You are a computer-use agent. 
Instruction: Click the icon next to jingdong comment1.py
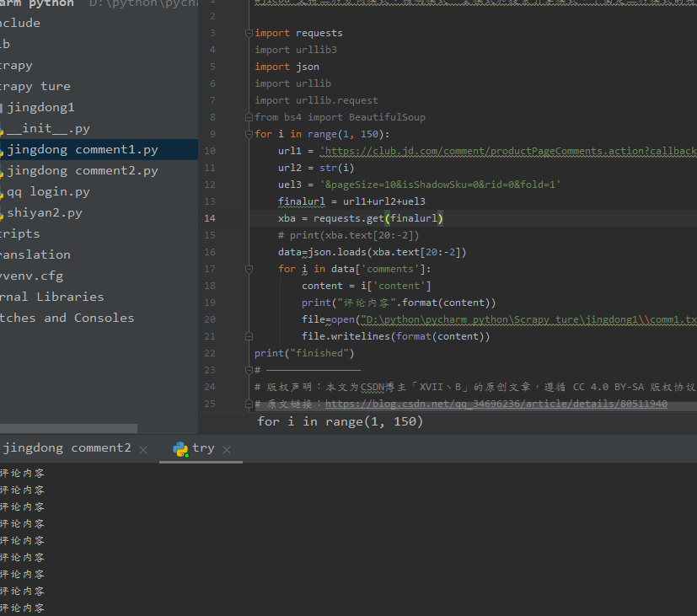coord(3,149)
